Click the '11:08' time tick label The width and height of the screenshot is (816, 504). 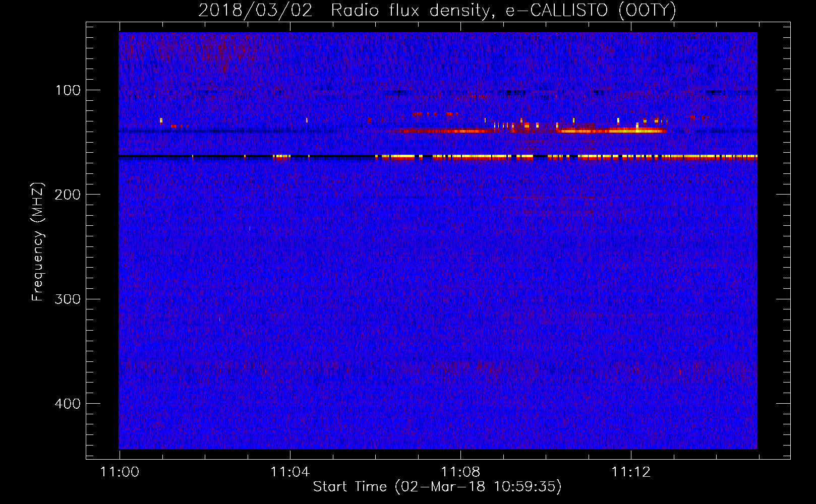pyautogui.click(x=460, y=472)
